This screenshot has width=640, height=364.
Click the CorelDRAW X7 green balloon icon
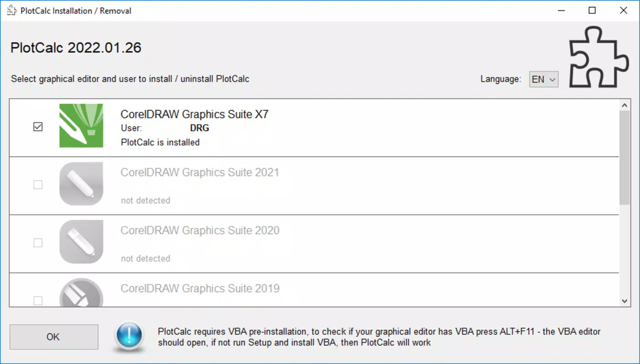81,126
